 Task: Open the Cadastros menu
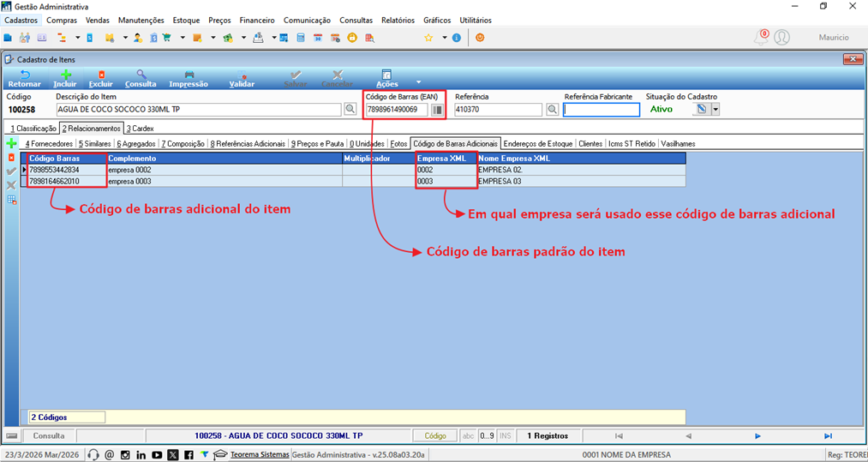(21, 20)
